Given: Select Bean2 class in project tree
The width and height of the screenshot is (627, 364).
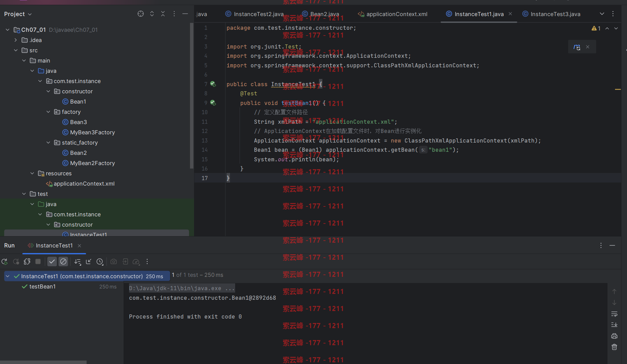Looking at the screenshot, I should coord(75,153).
